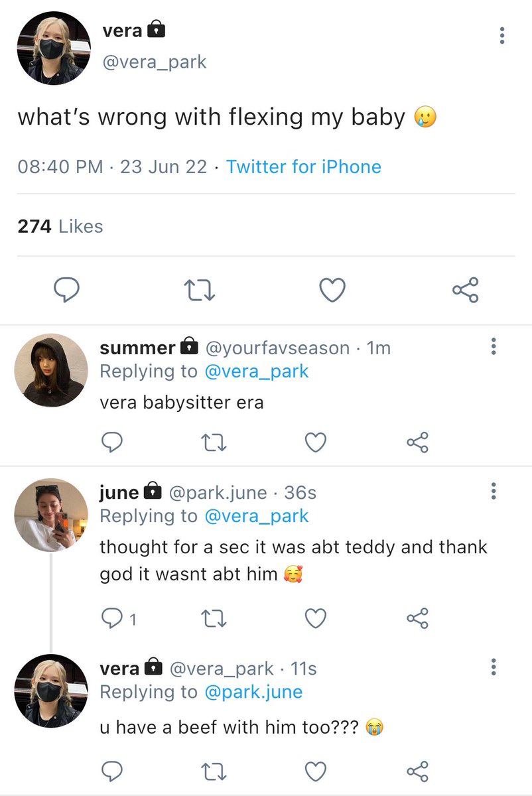Image resolution: width=532 pixels, height=796 pixels.
Task: Open more options on main tweet
Action: click(502, 35)
